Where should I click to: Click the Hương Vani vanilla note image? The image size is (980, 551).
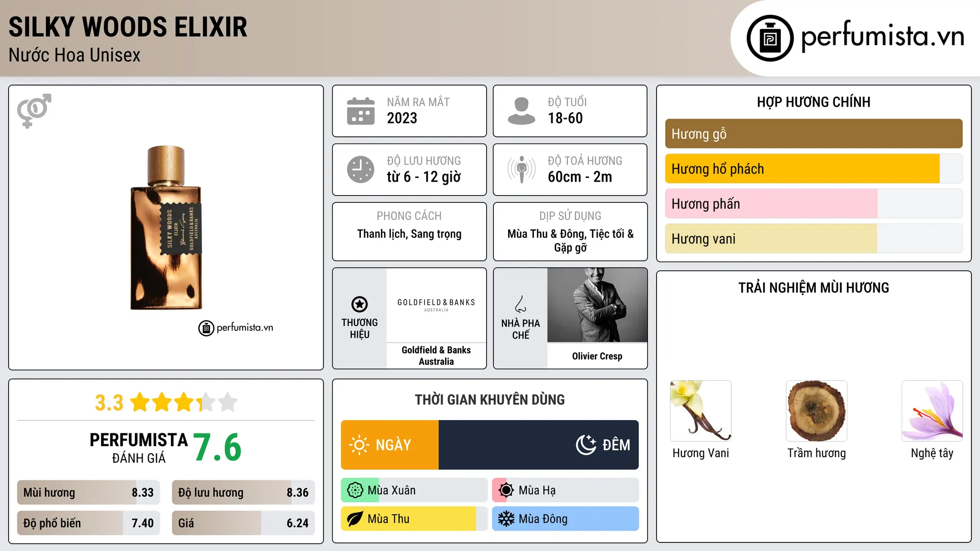(x=701, y=411)
